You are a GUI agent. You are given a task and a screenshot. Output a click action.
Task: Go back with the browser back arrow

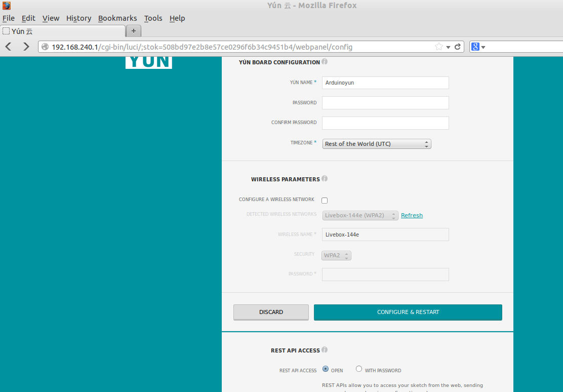pos(9,47)
